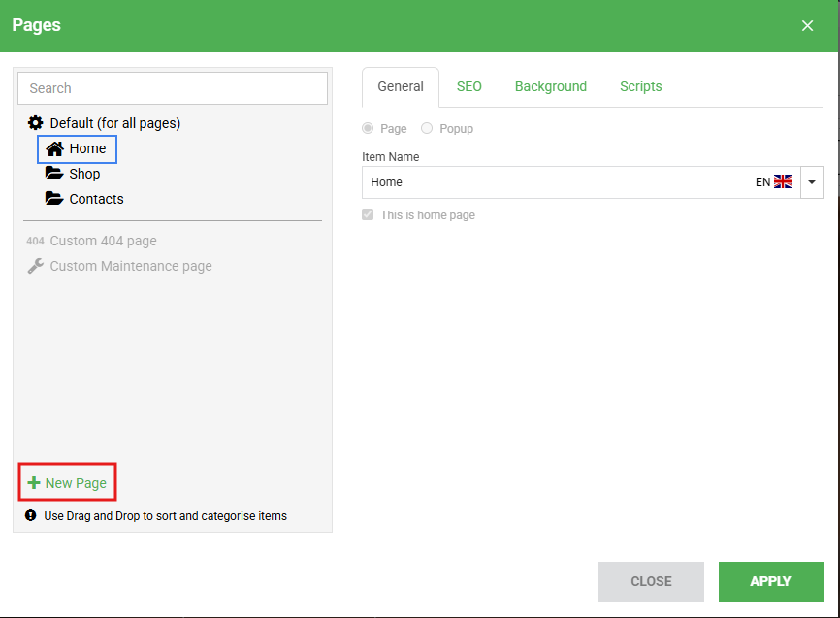This screenshot has width=840, height=618.
Task: Toggle the This is home page checkbox
Action: (x=368, y=214)
